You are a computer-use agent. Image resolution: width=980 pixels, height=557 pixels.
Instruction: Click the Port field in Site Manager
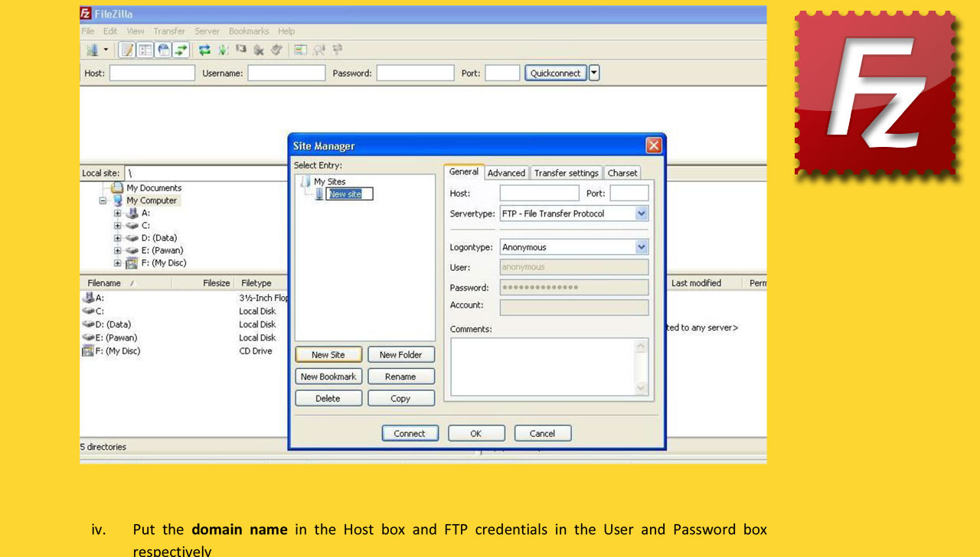[629, 194]
